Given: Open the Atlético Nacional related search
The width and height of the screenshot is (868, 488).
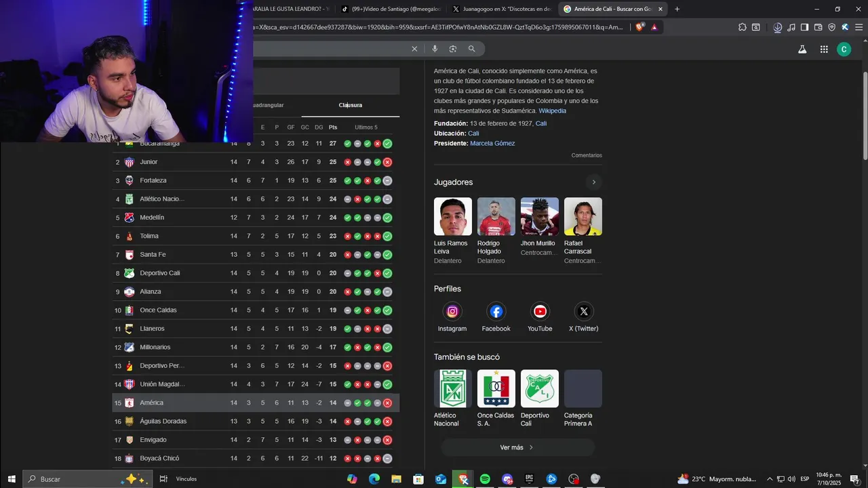Looking at the screenshot, I should [452, 399].
